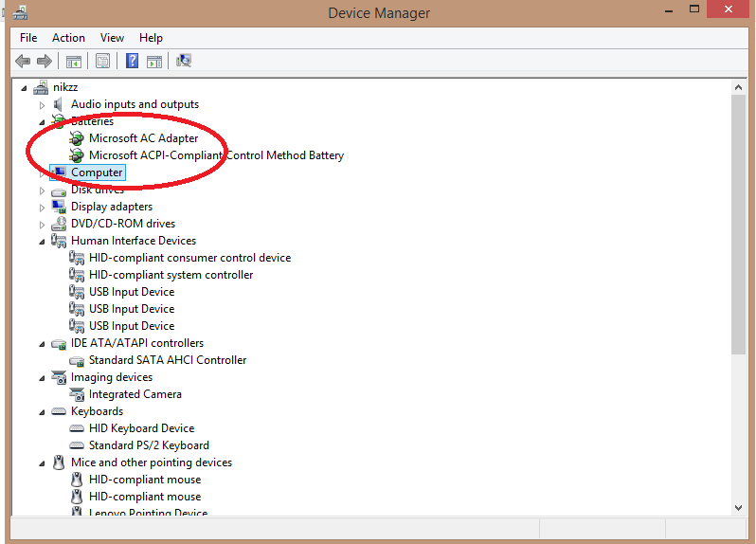
Task: Expand Audio inputs and outputs node
Action: click(x=42, y=105)
